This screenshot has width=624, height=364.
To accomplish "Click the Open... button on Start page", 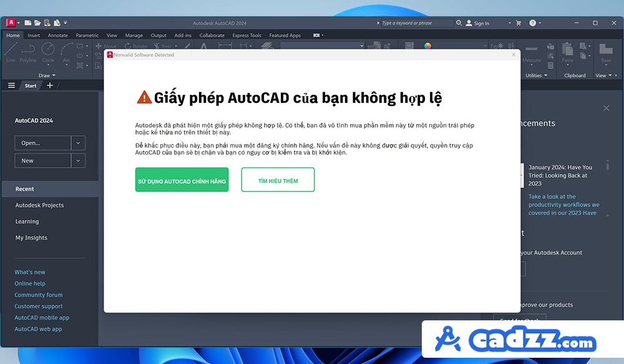I will [43, 143].
